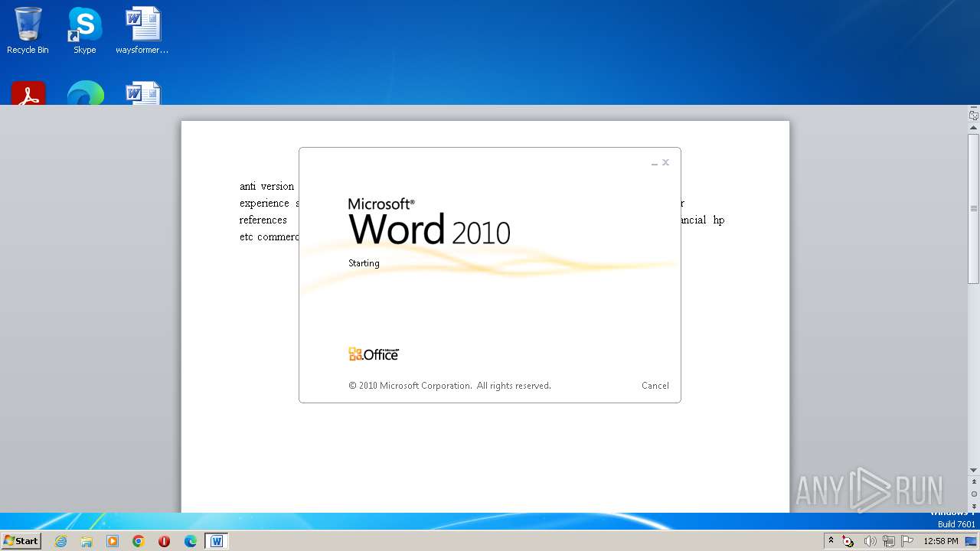The height and width of the screenshot is (551, 980).
Task: Open the Recycle Bin desktop icon
Action: pyautogui.click(x=28, y=31)
